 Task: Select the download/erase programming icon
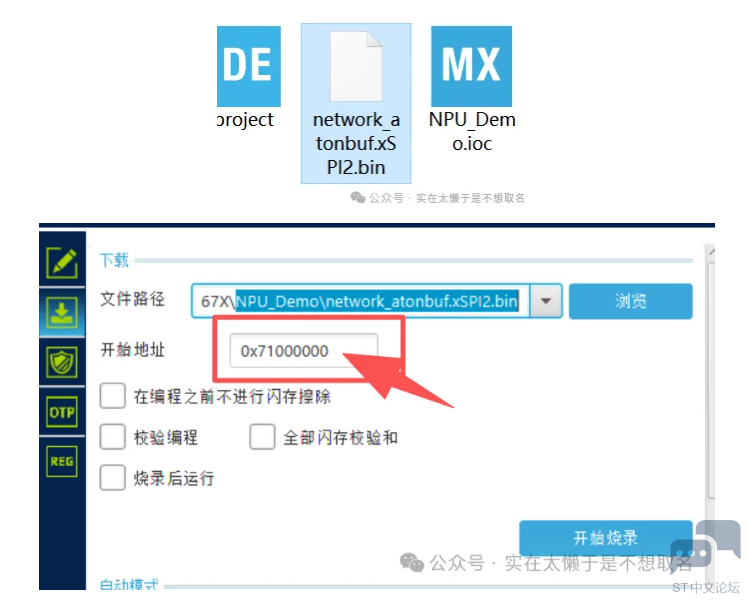(x=62, y=312)
